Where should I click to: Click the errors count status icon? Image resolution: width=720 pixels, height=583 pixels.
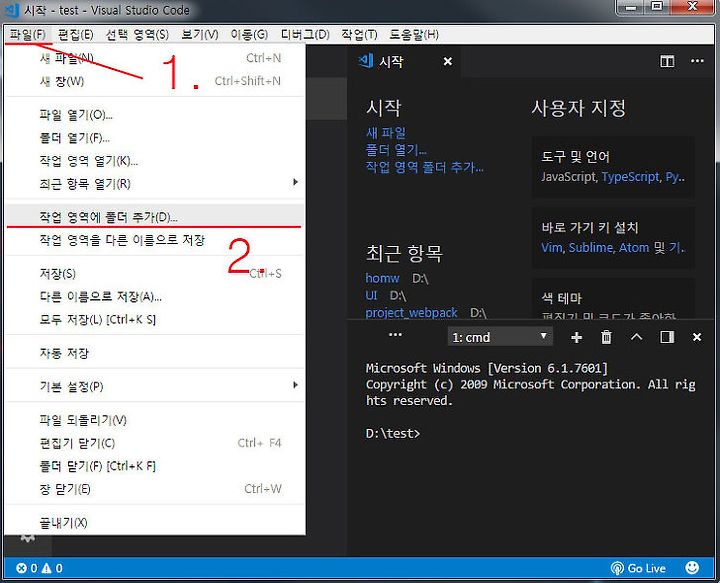pyautogui.click(x=27, y=568)
